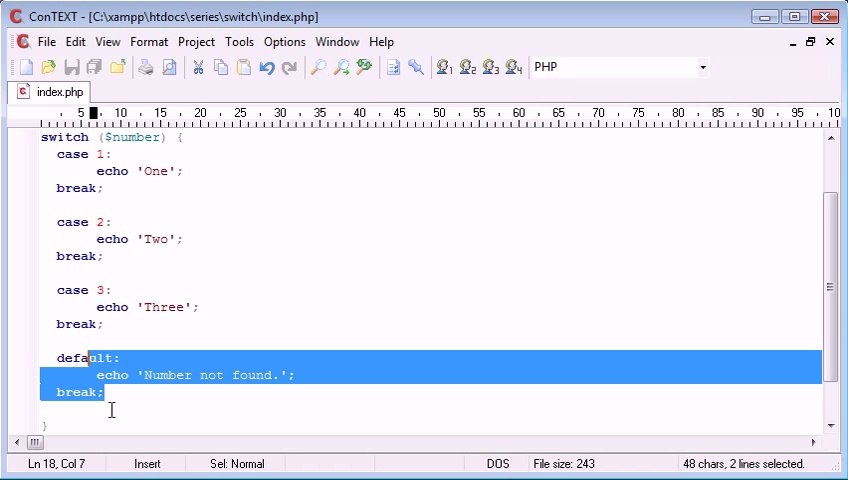Click the 'case 1:' code line
This screenshot has height=480, width=848.
pos(84,155)
